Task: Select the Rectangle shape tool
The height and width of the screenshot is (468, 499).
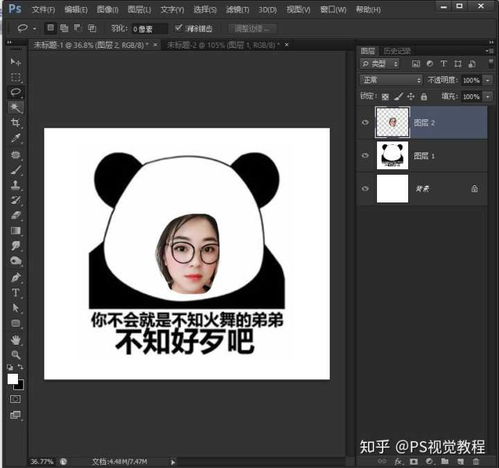Action: pos(15,323)
